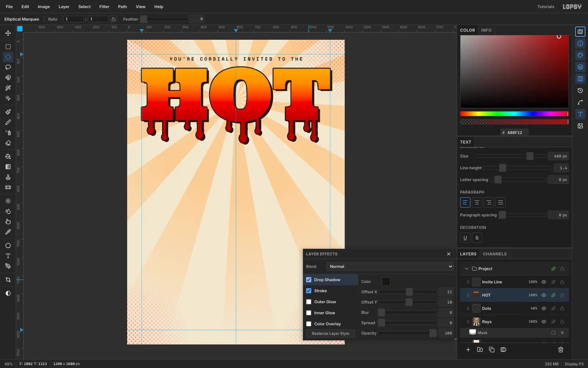
Task: Open layer effects of Invite Line
Action: pos(553,282)
